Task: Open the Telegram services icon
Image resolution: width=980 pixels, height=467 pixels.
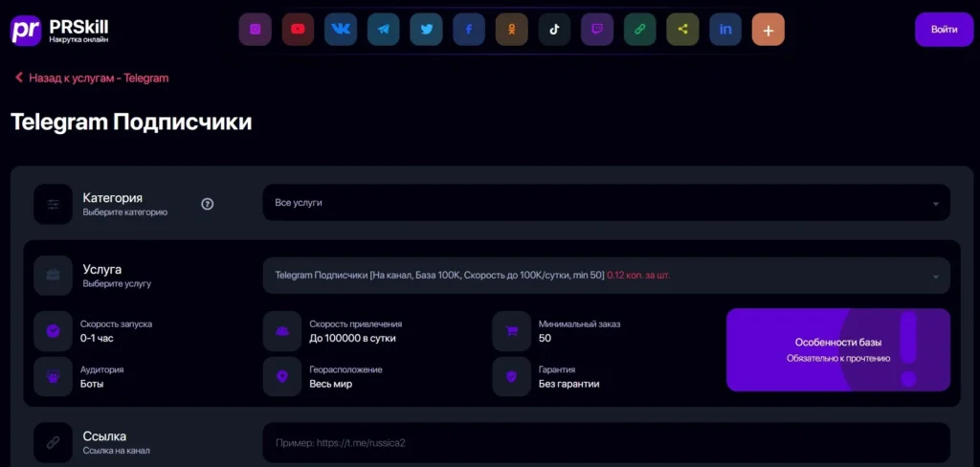Action: point(383,30)
